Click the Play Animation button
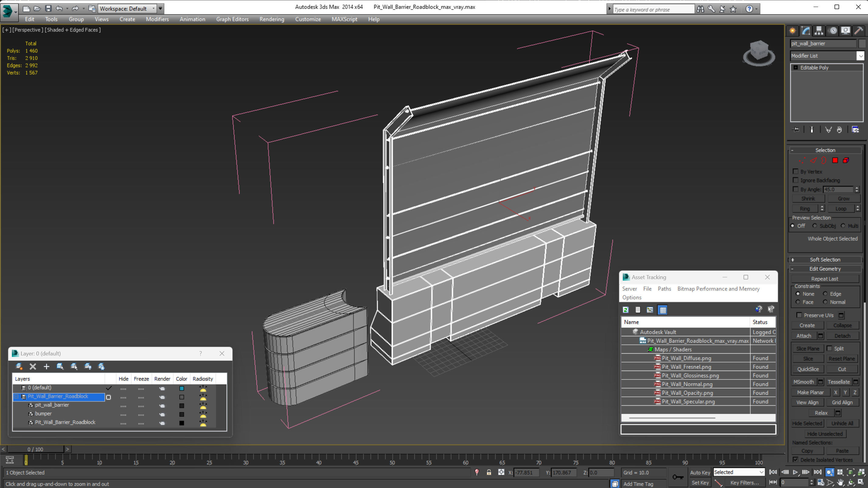The width and height of the screenshot is (868, 488). click(x=795, y=472)
